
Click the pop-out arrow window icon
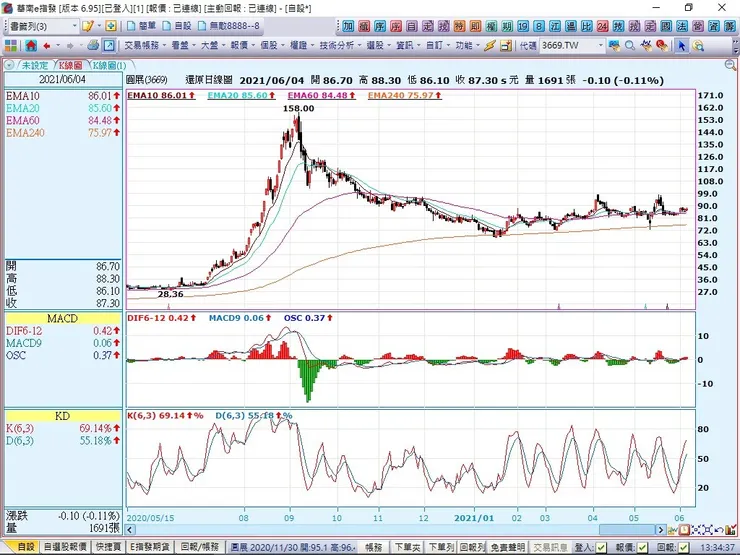(109, 45)
